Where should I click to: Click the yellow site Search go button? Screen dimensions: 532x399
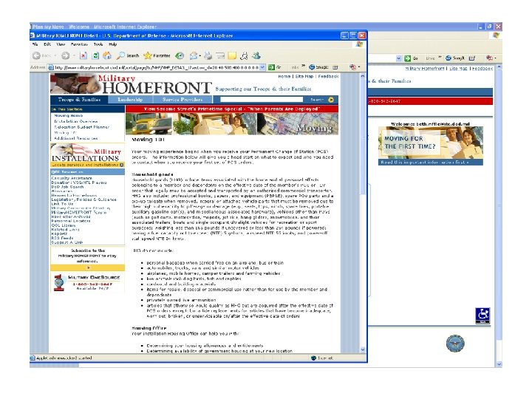tap(331, 100)
